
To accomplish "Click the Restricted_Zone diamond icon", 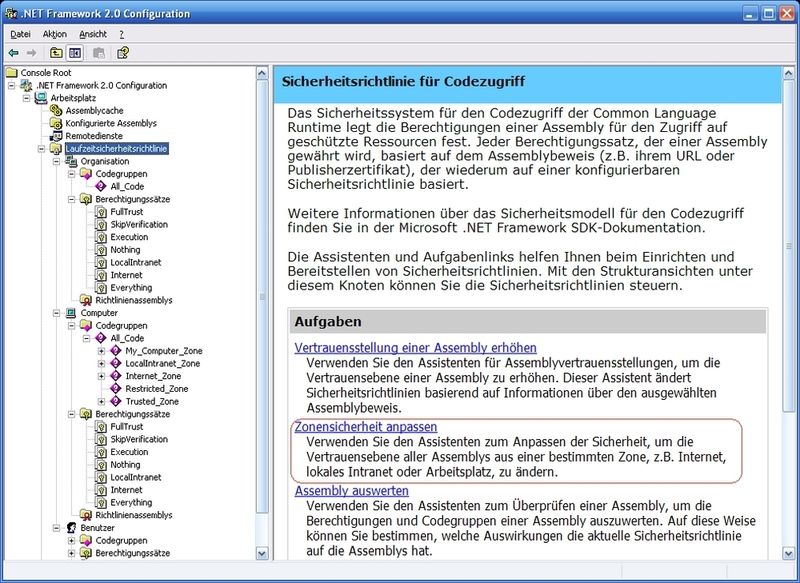I will [116, 389].
